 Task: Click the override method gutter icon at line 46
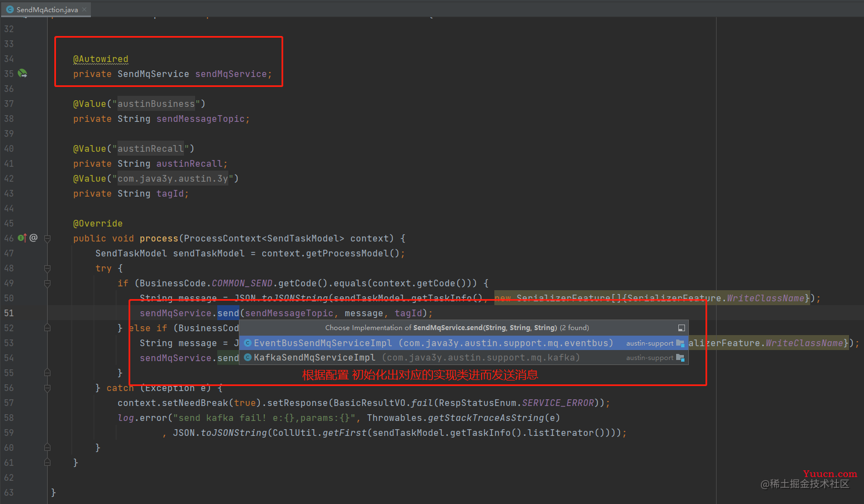pyautogui.click(x=22, y=238)
